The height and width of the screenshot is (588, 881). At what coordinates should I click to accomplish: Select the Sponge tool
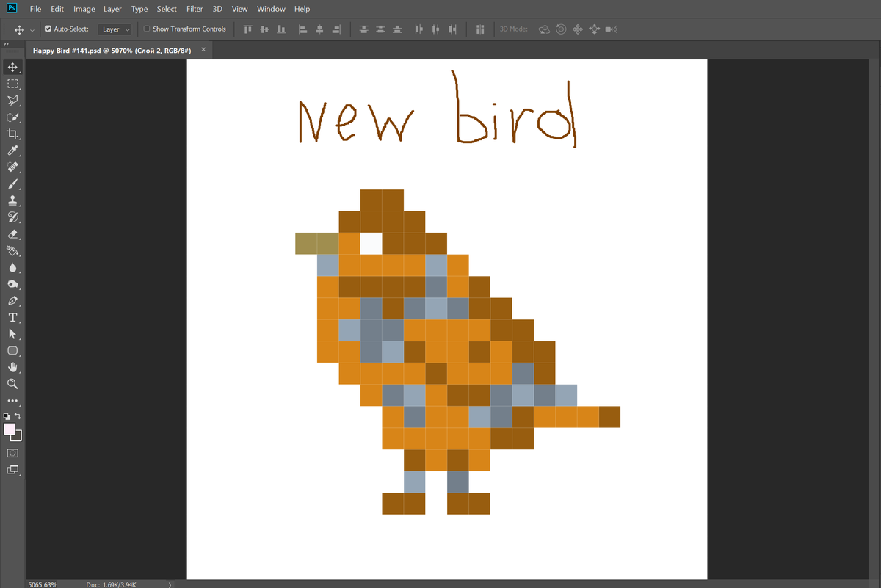click(12, 284)
